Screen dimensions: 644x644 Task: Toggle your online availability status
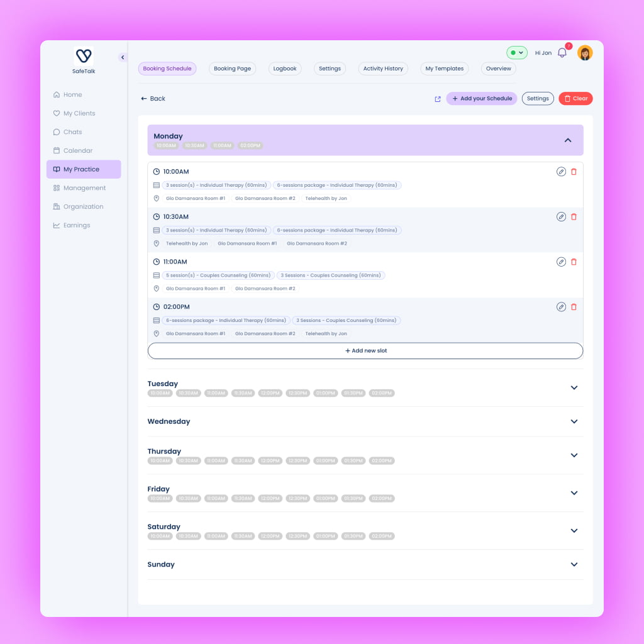(516, 53)
